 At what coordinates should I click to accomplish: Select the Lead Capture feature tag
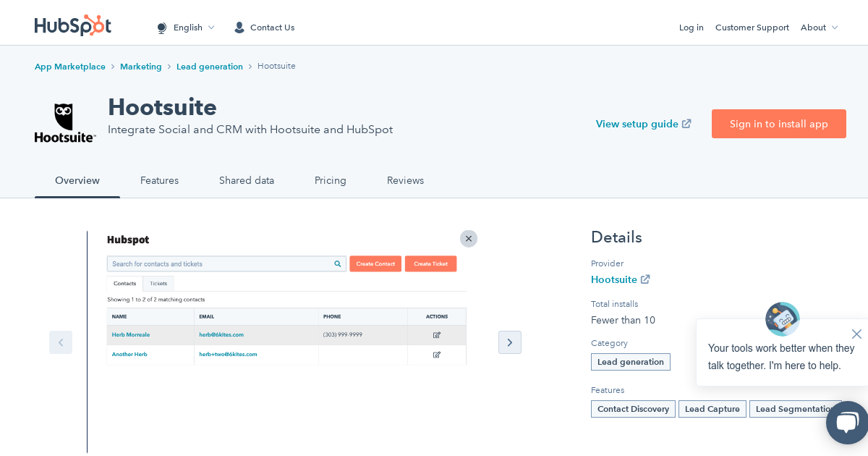pyautogui.click(x=712, y=409)
